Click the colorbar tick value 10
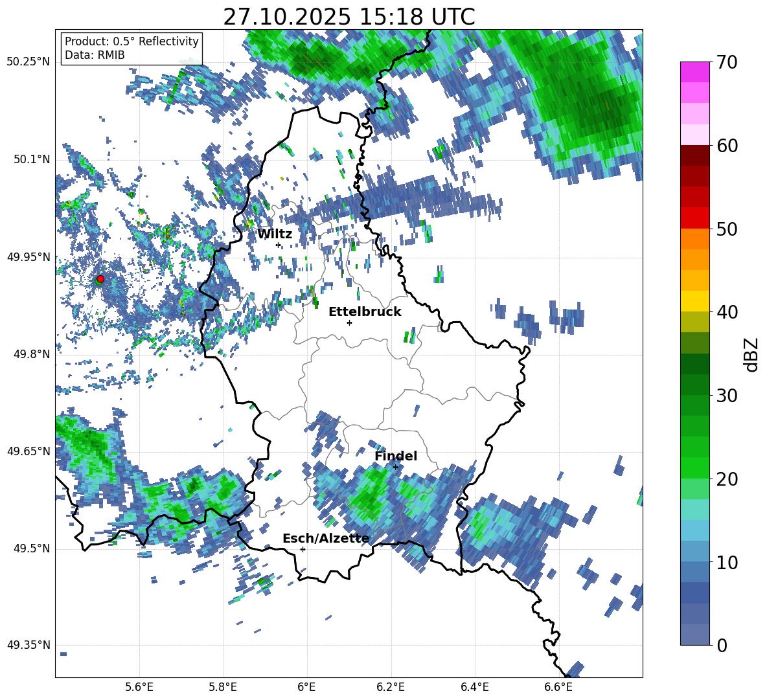 tap(726, 562)
